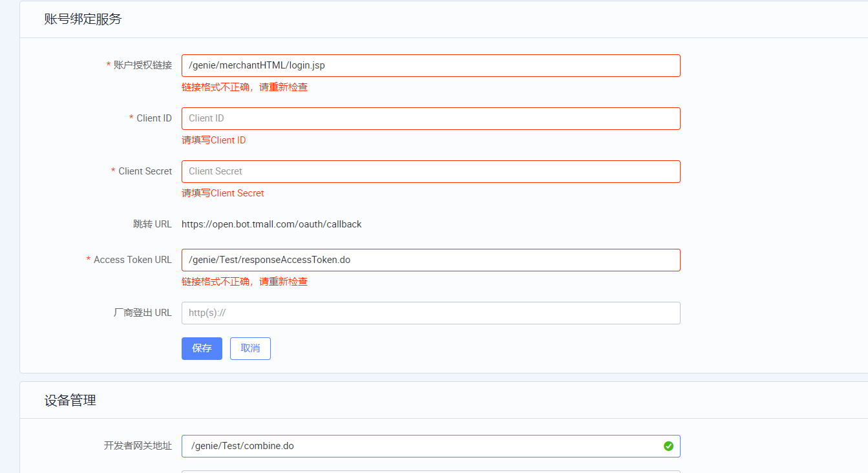Focus the Client ID input field
Screen dimensions: 868x473
(x=430, y=118)
